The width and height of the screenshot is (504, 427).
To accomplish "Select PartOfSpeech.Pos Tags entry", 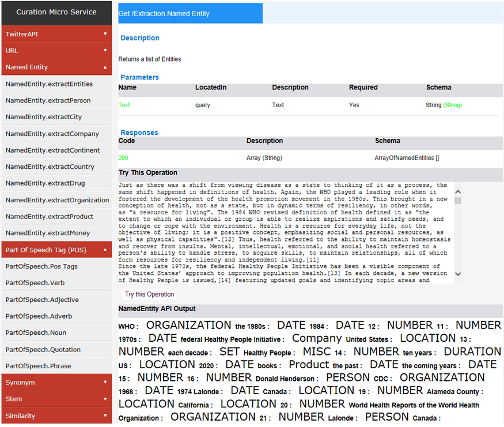I will coord(41,266).
